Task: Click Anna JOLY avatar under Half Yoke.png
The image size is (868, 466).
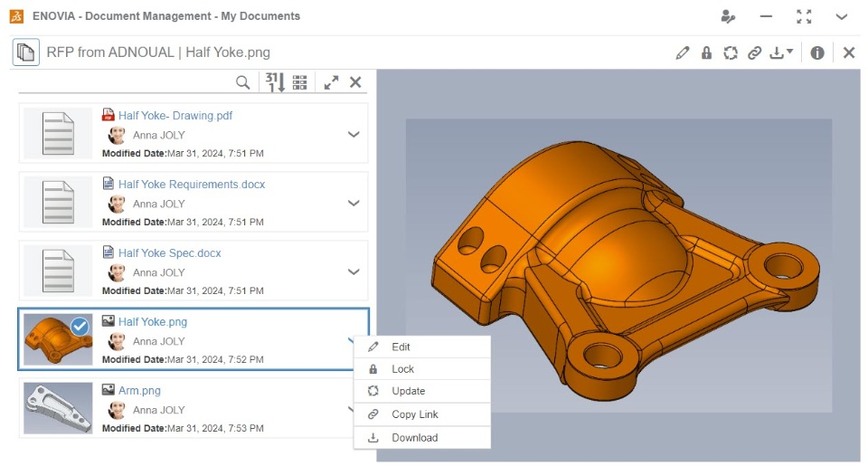Action: coord(117,341)
